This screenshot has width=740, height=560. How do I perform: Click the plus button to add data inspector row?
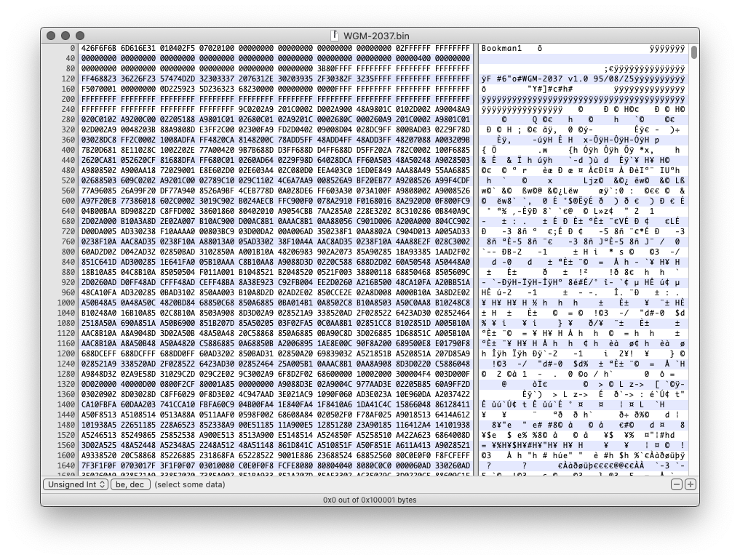690,484
